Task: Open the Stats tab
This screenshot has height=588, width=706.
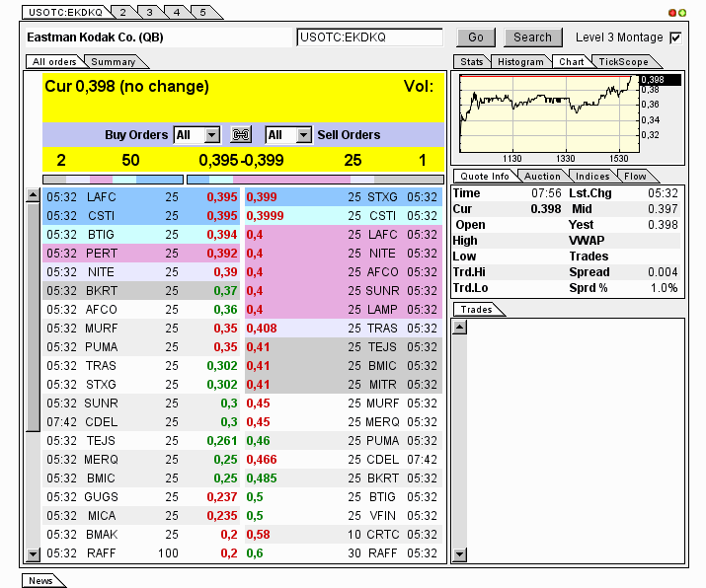Action: point(472,61)
